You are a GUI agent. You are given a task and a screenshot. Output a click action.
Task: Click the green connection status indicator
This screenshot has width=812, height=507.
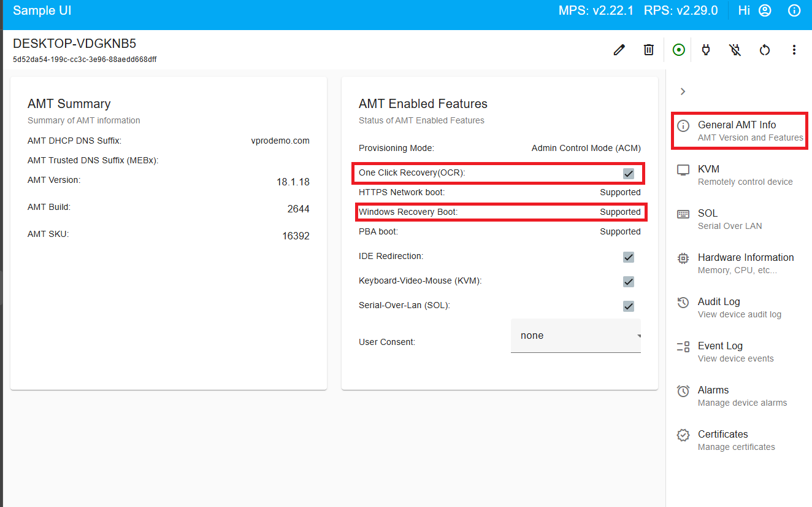pyautogui.click(x=678, y=50)
